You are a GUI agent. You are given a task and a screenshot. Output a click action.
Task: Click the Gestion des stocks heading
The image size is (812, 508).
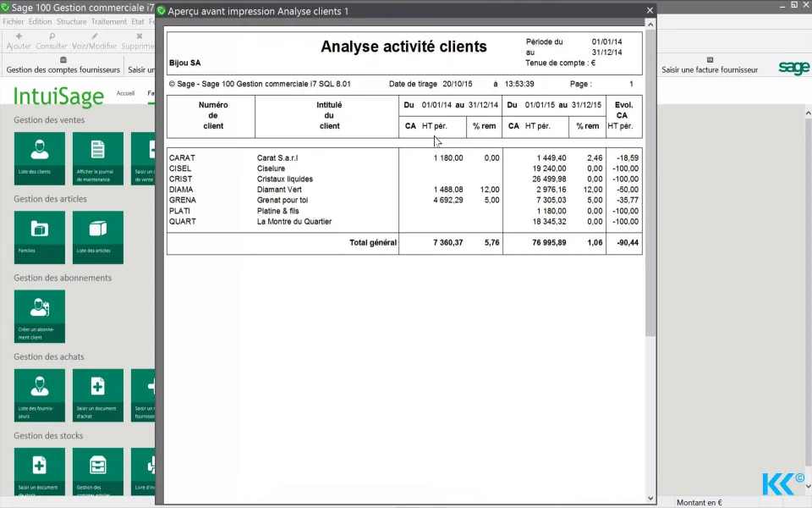pyautogui.click(x=48, y=436)
